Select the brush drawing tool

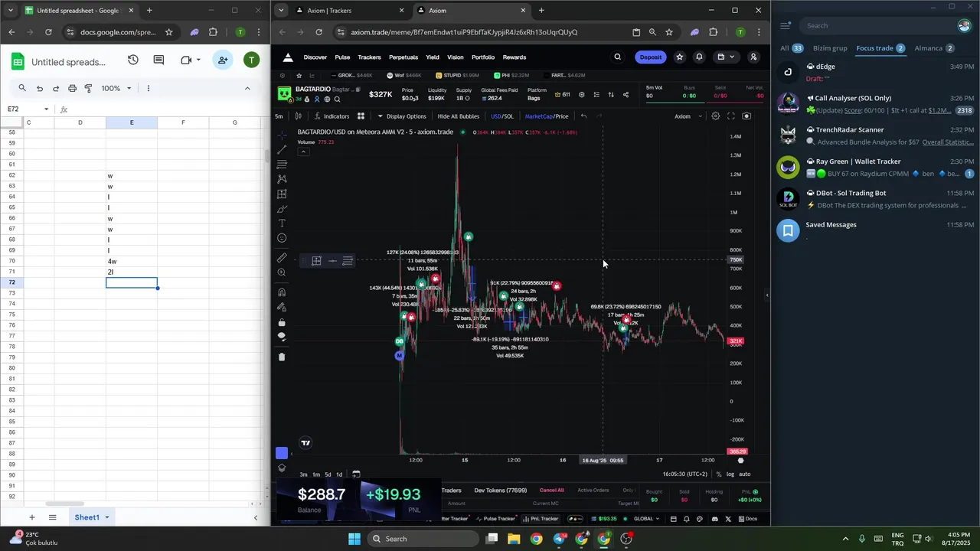(282, 209)
